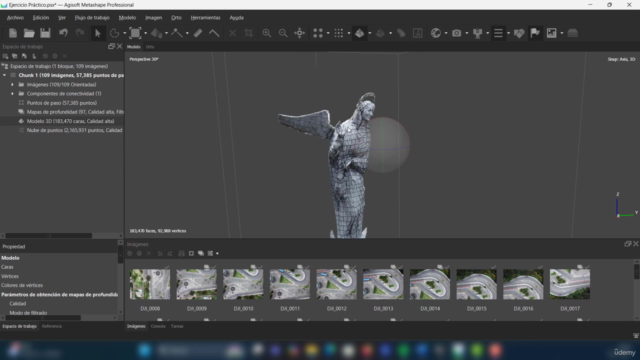Image resolution: width=640 pixels, height=360 pixels.
Task: Select thumbnail DJI_0017
Action: 570,284
